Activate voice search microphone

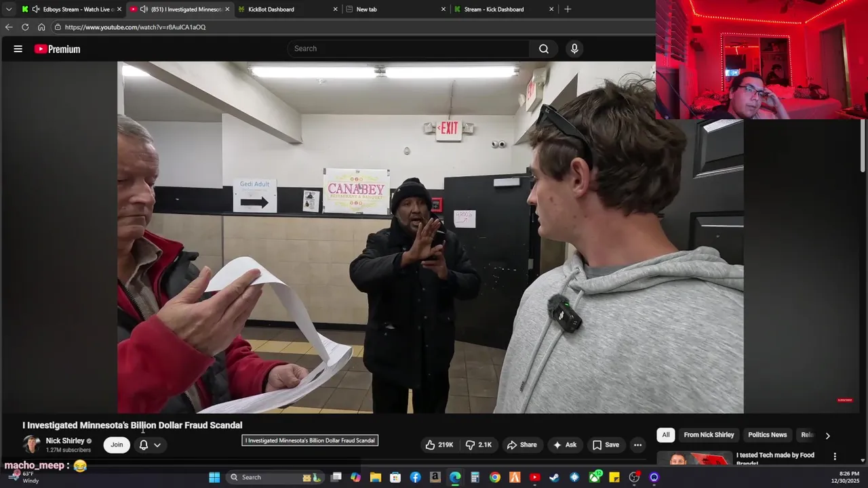click(x=574, y=49)
